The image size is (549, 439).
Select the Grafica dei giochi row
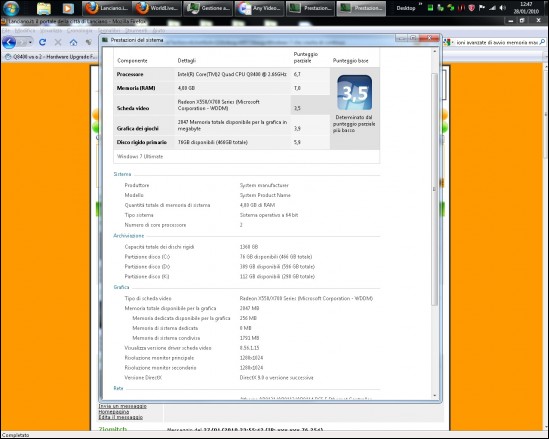coord(222,125)
